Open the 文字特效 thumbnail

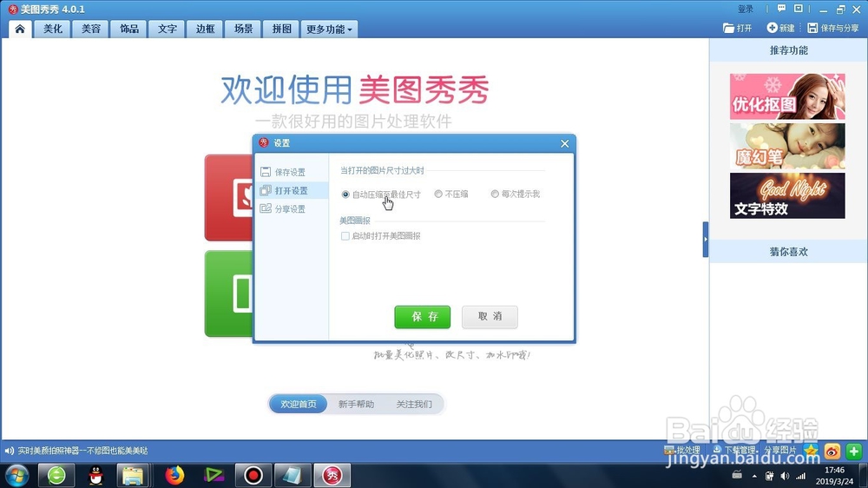point(787,195)
